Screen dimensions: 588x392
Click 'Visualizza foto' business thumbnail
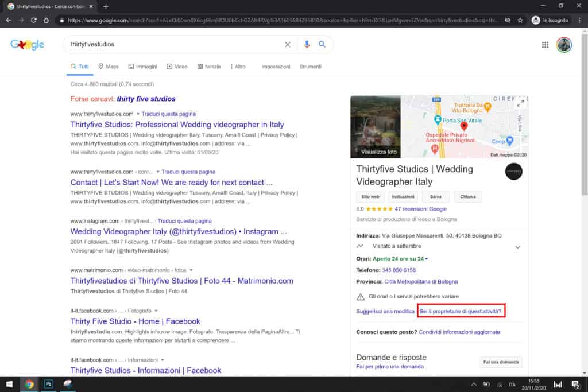376,127
